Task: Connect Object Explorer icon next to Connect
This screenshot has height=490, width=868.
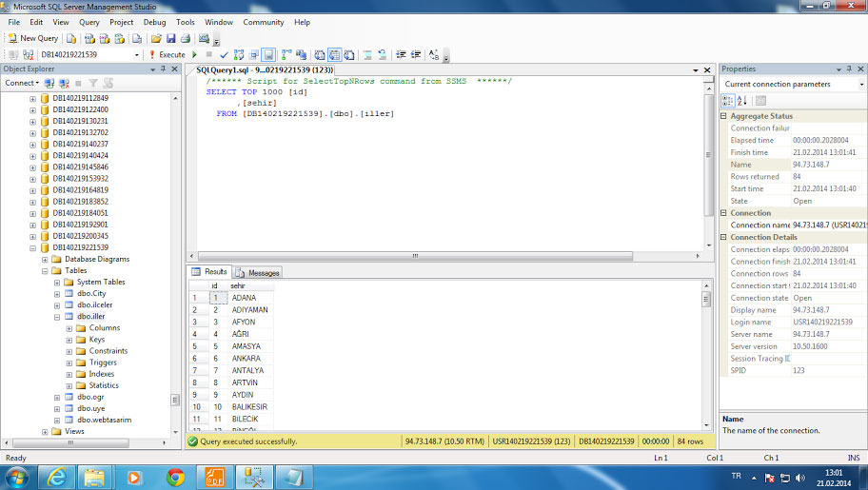Action: (49, 83)
